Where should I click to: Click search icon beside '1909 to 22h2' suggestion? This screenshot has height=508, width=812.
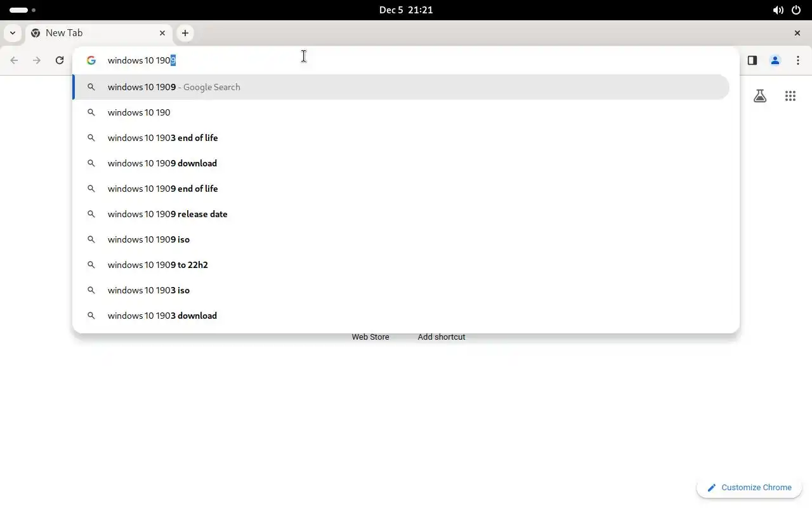[x=91, y=265]
